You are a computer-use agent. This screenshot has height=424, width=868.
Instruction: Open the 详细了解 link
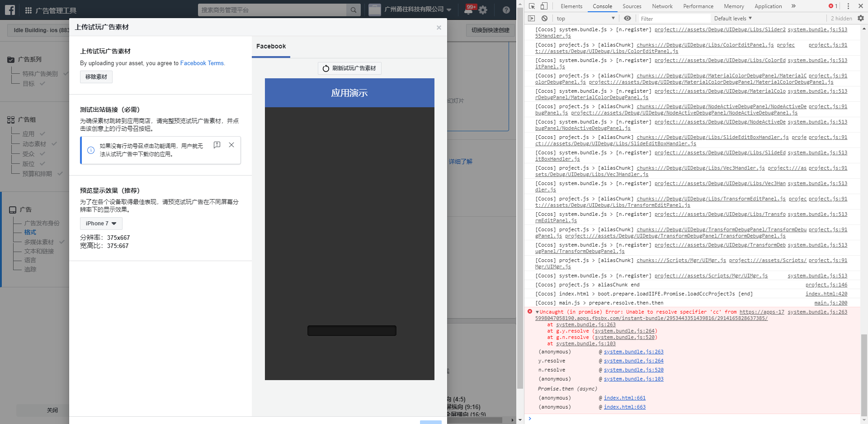[x=461, y=162]
